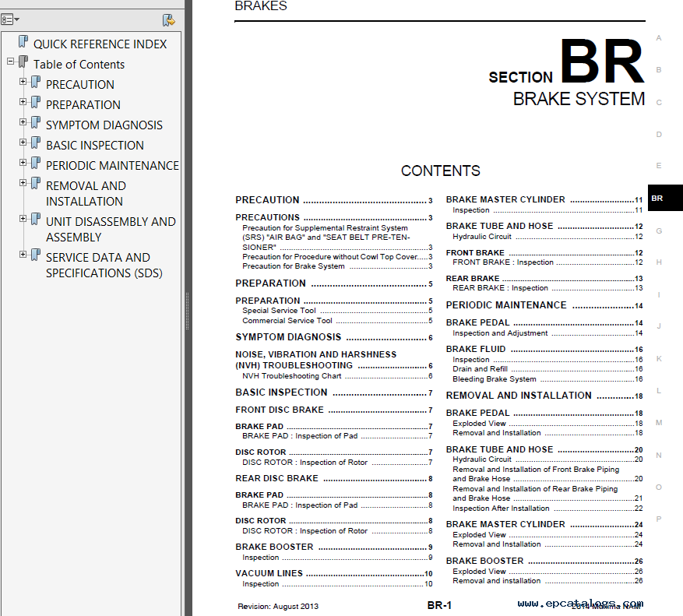Click the PERIODIC MAINTENANCE bookmark icon

click(x=36, y=164)
